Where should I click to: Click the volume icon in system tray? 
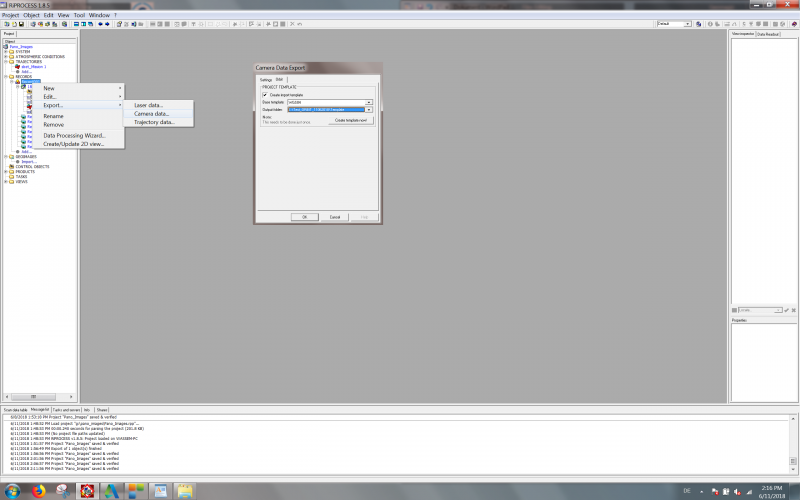click(737, 491)
